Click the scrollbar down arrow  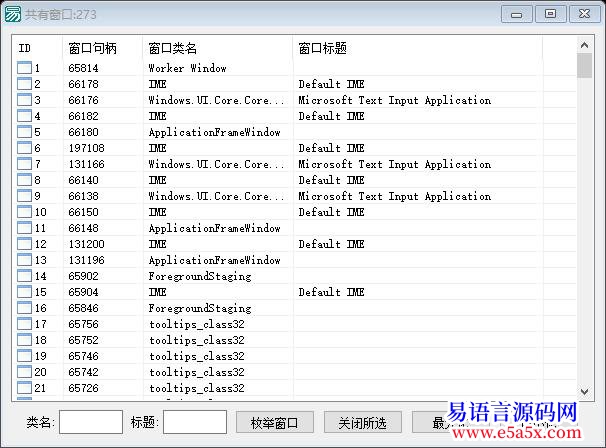tap(584, 392)
